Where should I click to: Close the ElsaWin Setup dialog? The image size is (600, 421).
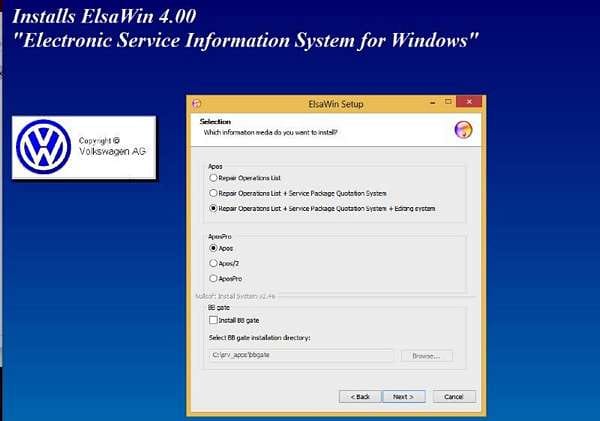472,102
